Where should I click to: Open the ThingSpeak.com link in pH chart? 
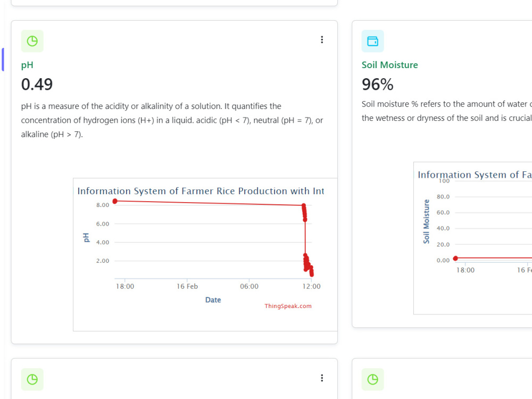(288, 306)
